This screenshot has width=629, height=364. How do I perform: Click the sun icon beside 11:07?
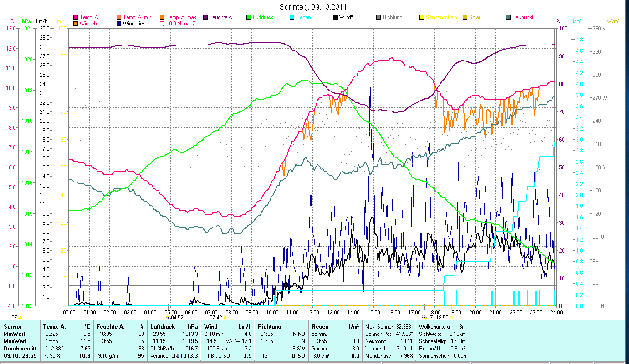click(x=20, y=318)
